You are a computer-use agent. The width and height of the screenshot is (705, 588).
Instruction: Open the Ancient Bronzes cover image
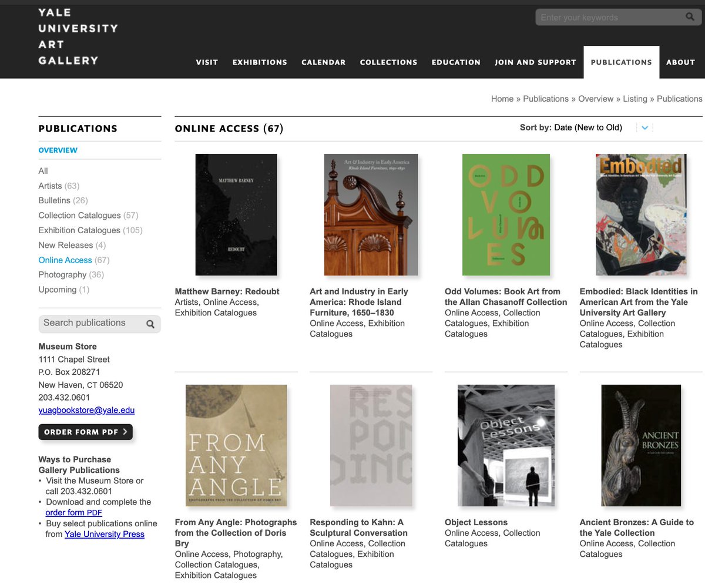click(x=641, y=446)
